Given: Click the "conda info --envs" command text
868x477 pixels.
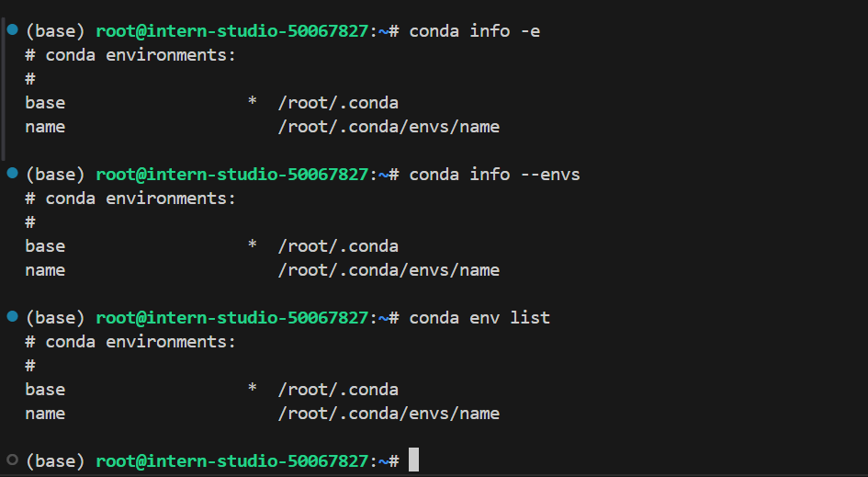Looking at the screenshot, I should coord(495,175).
